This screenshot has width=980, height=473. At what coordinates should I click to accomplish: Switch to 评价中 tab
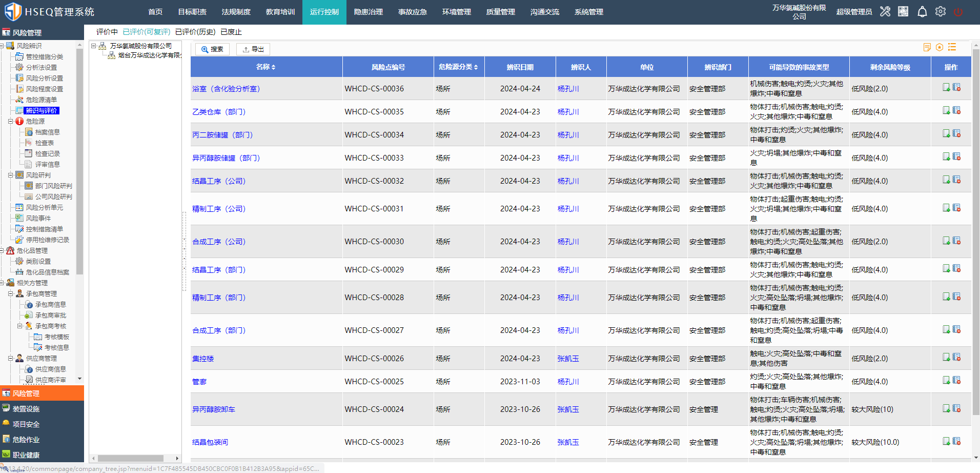tap(107, 32)
